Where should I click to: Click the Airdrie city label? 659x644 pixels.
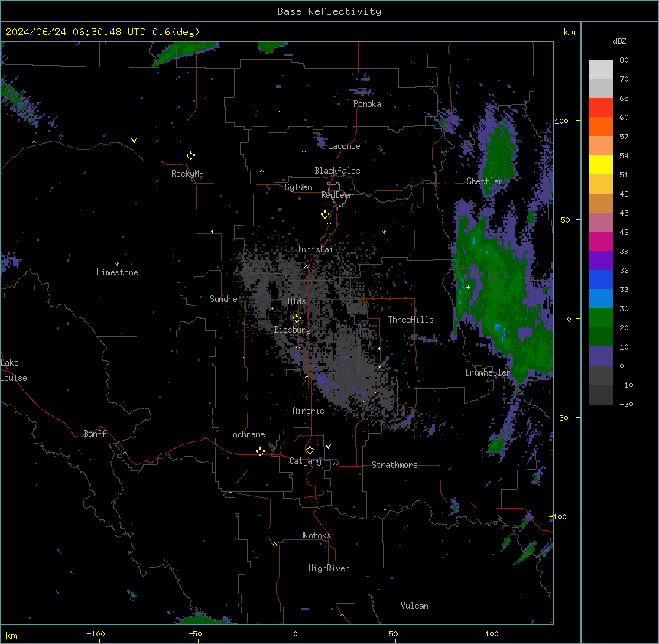click(308, 411)
